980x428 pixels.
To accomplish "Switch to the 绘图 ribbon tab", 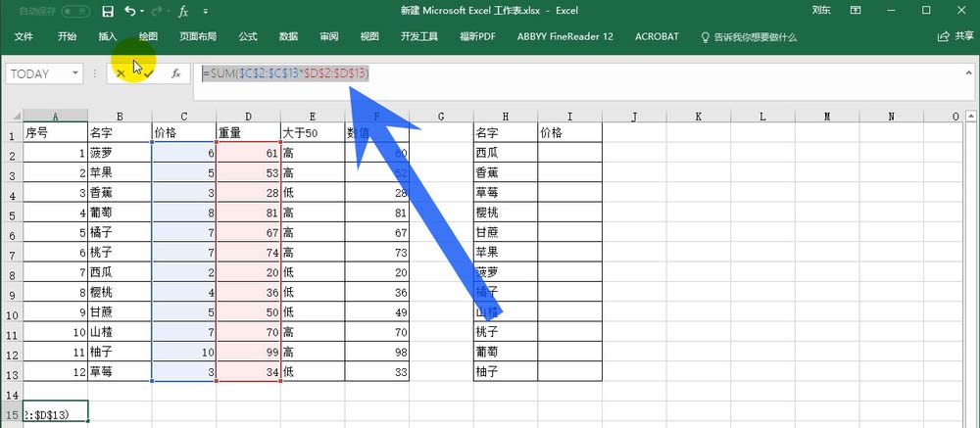I will [148, 37].
